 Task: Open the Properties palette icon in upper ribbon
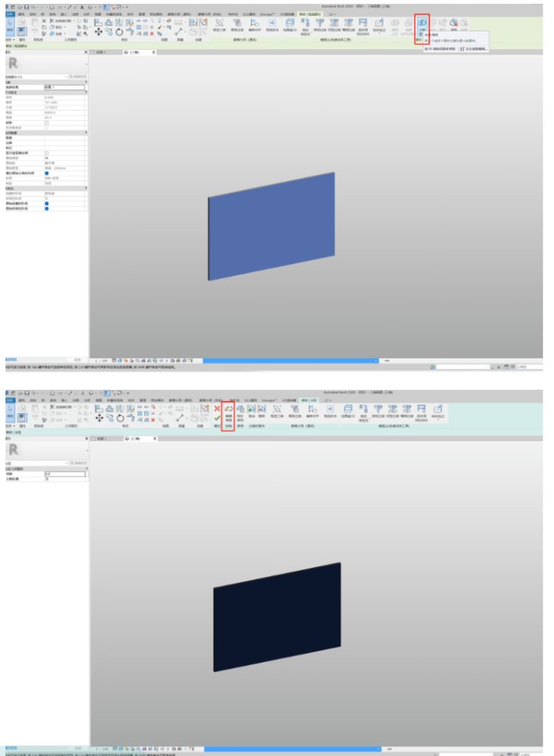(x=22, y=32)
